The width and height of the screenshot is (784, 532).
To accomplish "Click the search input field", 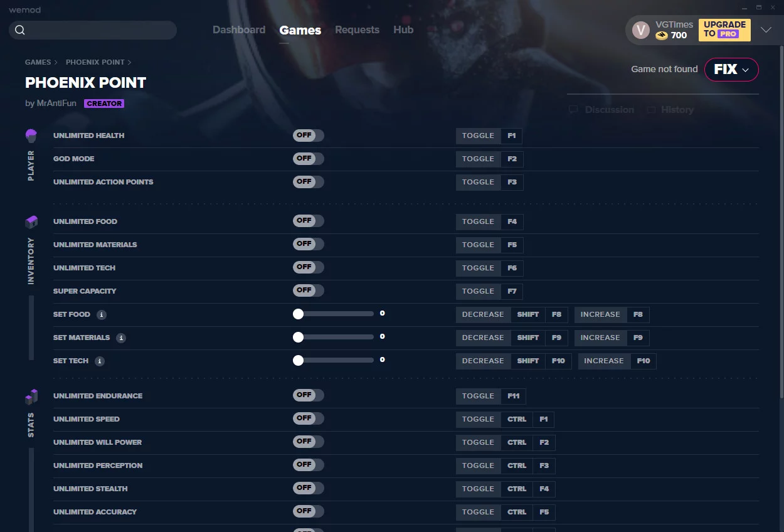I will tap(93, 30).
